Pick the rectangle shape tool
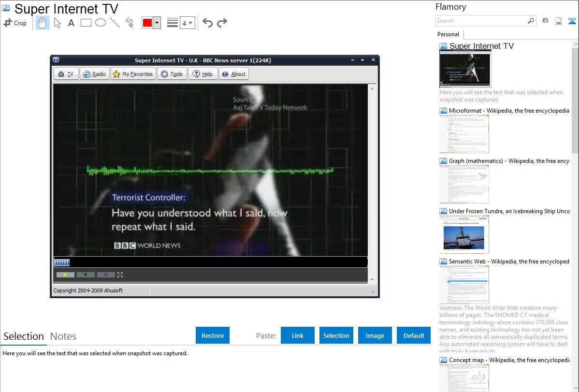 [86, 23]
